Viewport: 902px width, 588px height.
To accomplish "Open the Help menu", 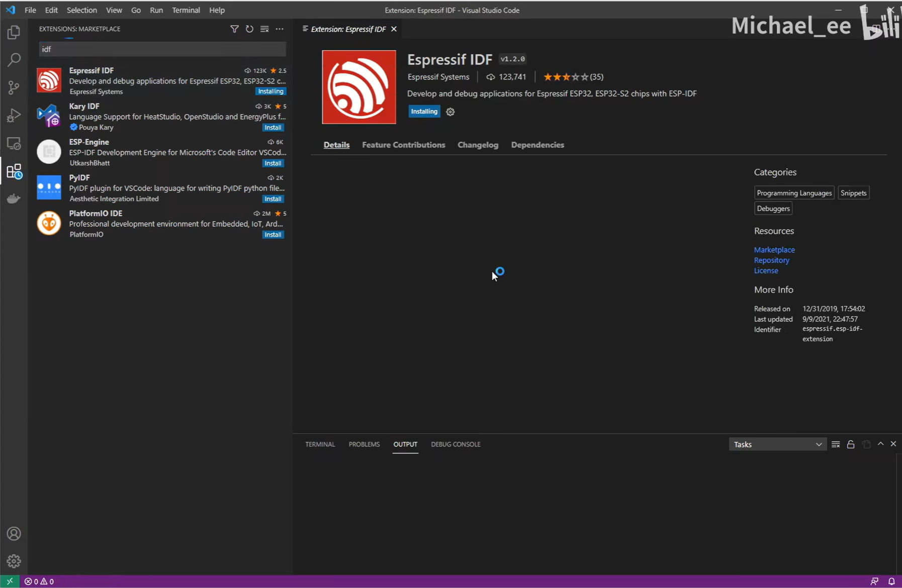I will 217,10.
